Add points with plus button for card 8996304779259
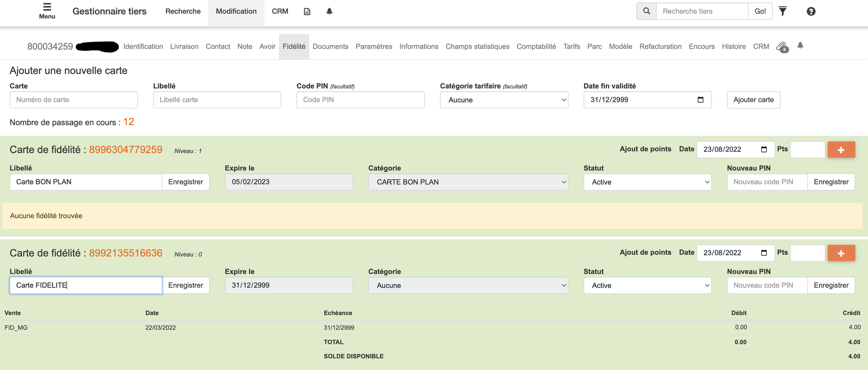The width and height of the screenshot is (868, 370). click(841, 150)
